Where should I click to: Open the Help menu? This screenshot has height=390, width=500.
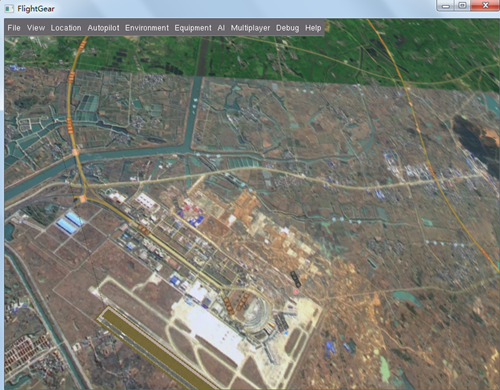click(313, 28)
